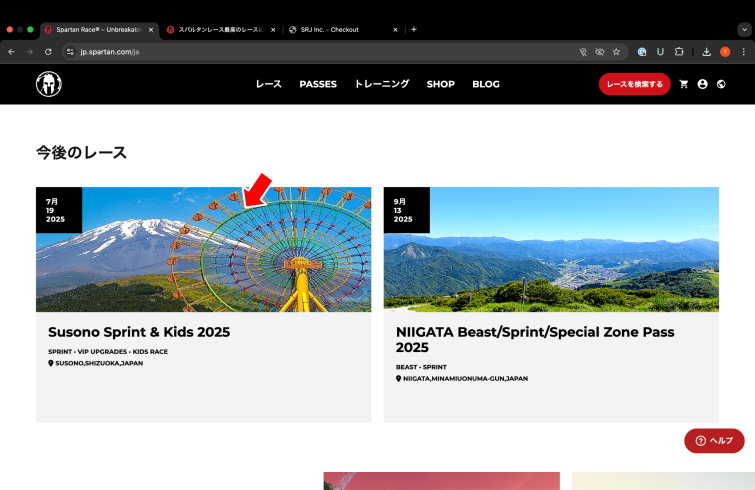
Task: Close the SRJ Inc. Checkout tab
Action: (x=395, y=30)
